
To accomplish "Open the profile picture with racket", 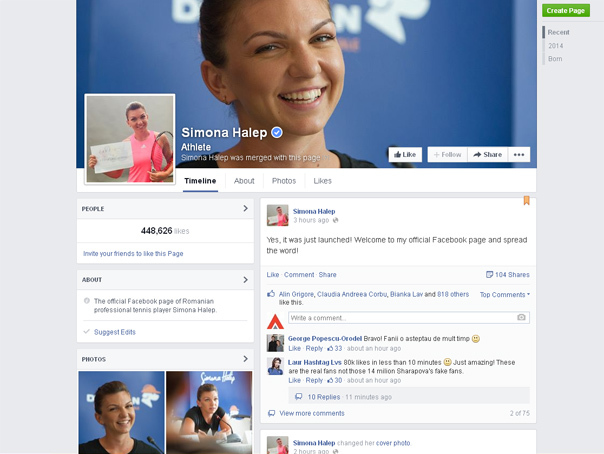I will pyautogui.click(x=130, y=139).
